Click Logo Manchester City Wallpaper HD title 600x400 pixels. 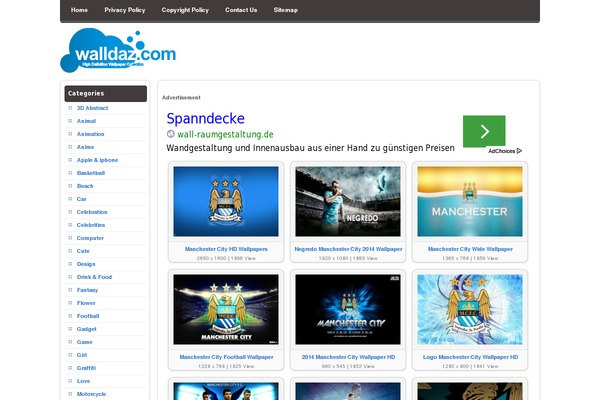tap(470, 357)
